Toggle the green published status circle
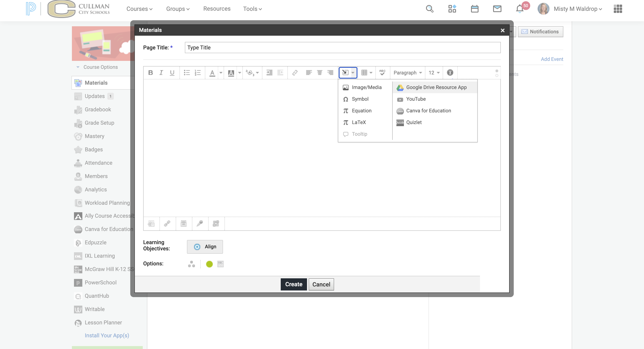The image size is (644, 349). (x=209, y=264)
